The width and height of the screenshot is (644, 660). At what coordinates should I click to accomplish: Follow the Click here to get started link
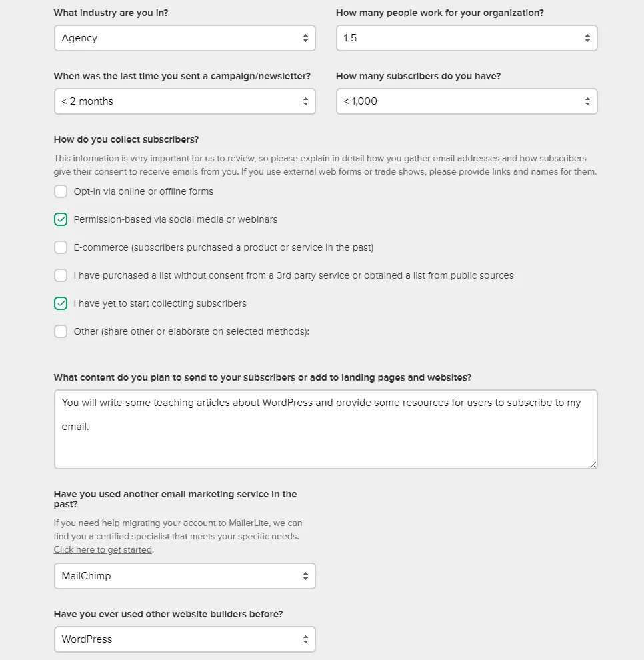tap(103, 549)
